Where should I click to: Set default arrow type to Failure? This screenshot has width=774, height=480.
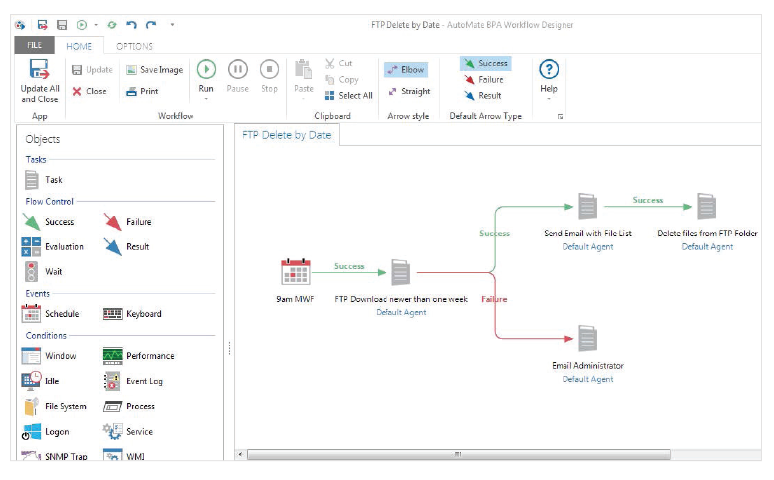point(484,79)
